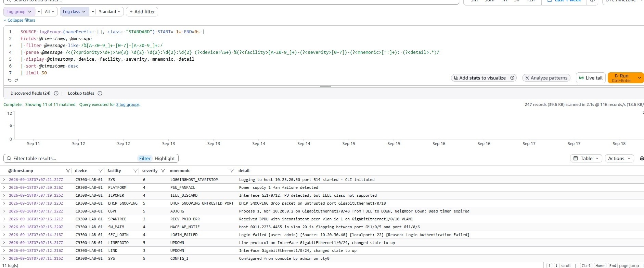Open the Discovered fields (24) tab
Image resolution: width=644 pixels, height=268 pixels.
pos(30,93)
